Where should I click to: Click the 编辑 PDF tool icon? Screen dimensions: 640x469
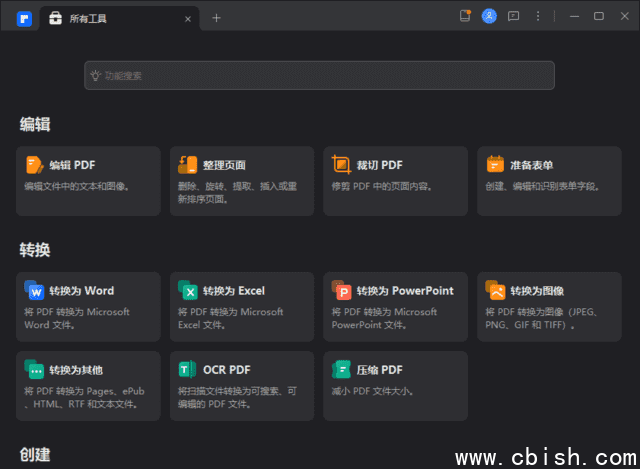(x=34, y=165)
